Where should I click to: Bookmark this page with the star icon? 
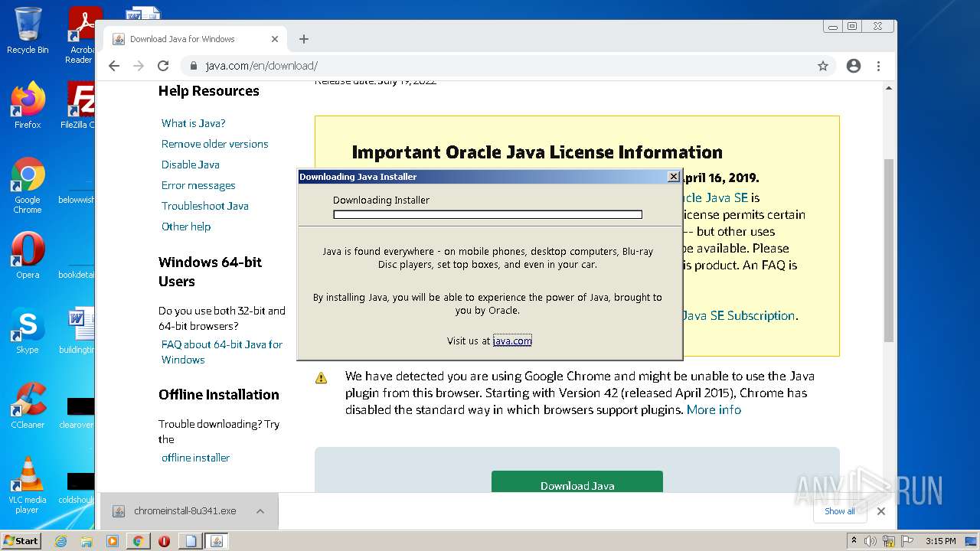coord(823,66)
